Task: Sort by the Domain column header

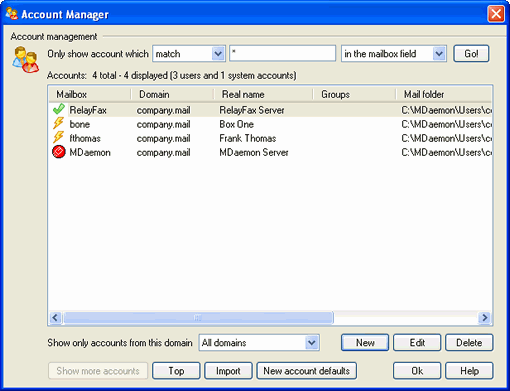Action: click(172, 94)
